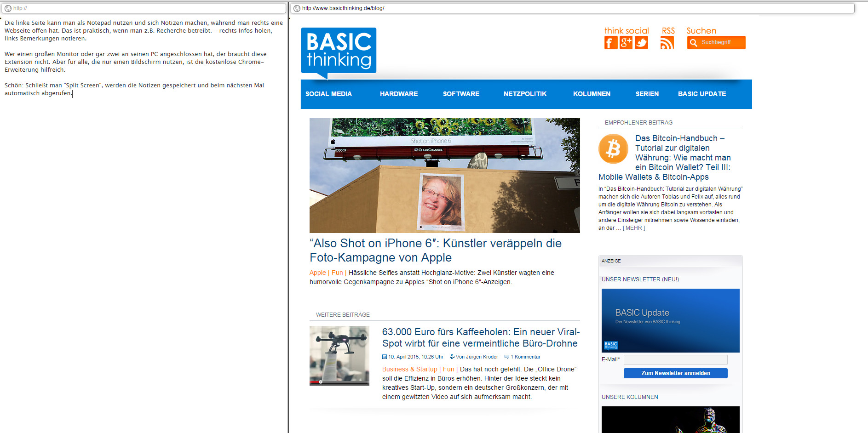The height and width of the screenshot is (433, 868).
Task: Open the Facebook social icon
Action: pyautogui.click(x=611, y=43)
